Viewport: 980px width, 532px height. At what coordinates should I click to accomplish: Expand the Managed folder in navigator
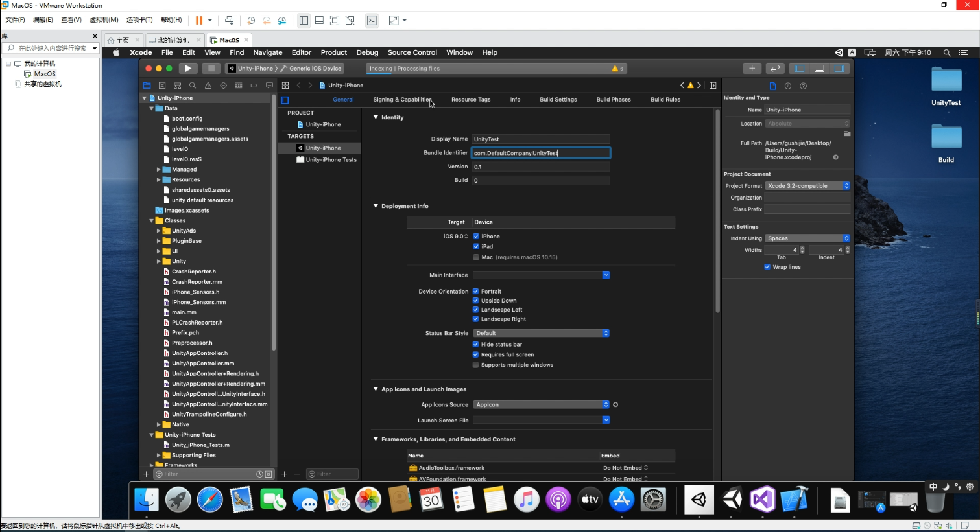(159, 170)
